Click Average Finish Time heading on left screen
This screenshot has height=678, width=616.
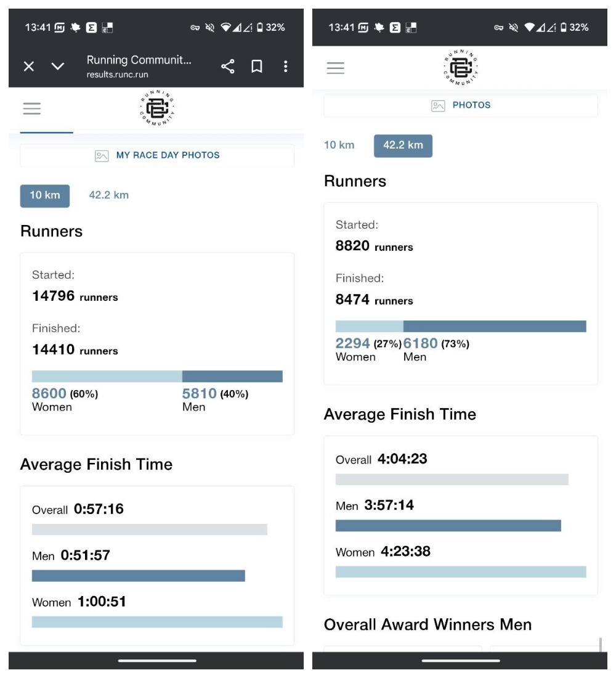96,464
